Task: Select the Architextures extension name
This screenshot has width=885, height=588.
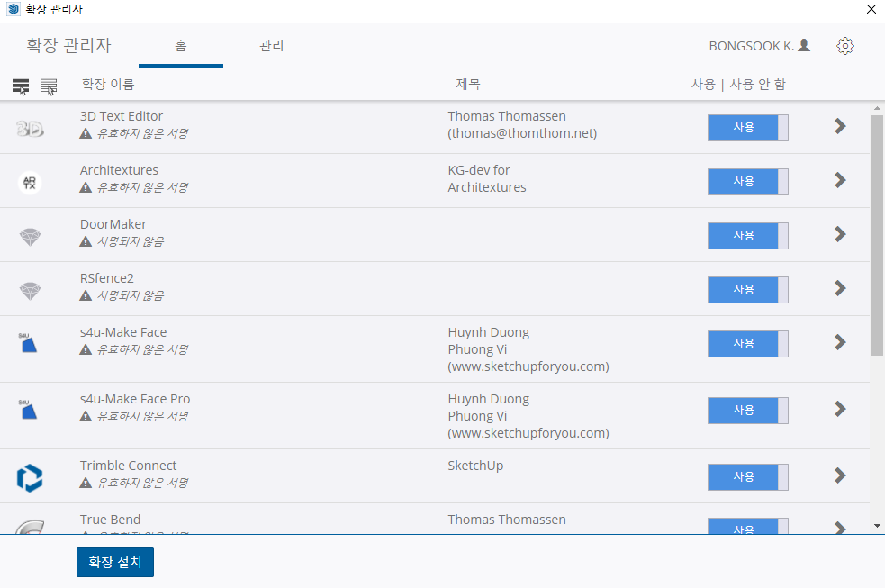Action: (x=119, y=170)
